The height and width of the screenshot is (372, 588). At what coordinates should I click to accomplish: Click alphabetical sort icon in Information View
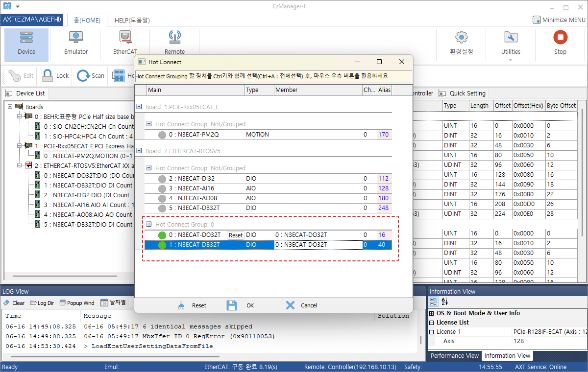[445, 302]
